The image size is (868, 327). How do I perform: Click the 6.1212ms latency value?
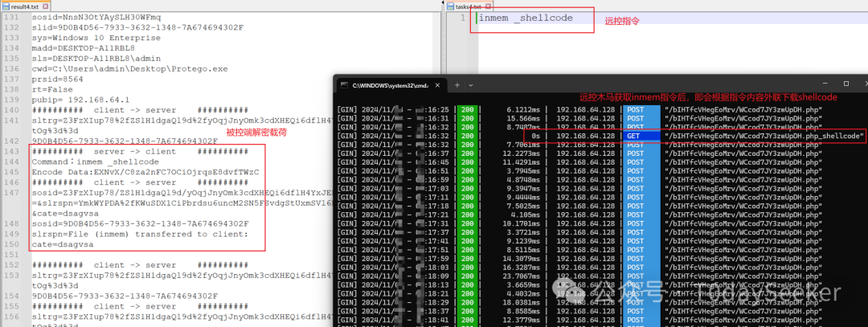pyautogui.click(x=525, y=109)
